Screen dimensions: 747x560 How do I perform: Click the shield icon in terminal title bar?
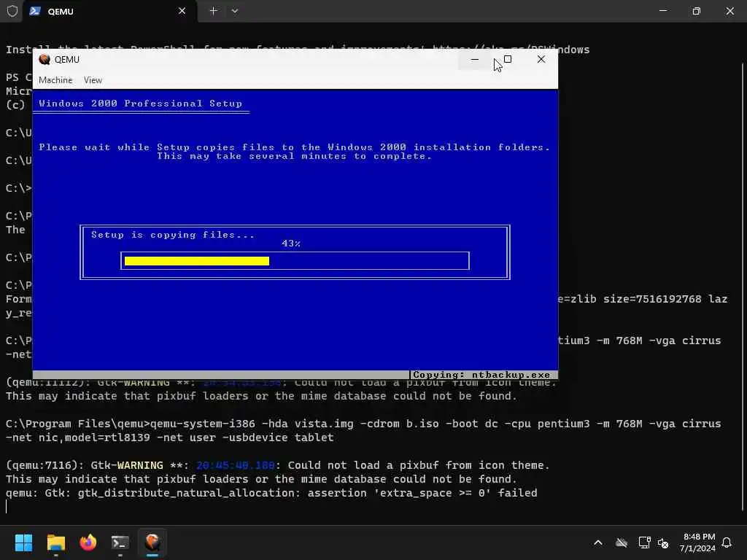[12, 11]
